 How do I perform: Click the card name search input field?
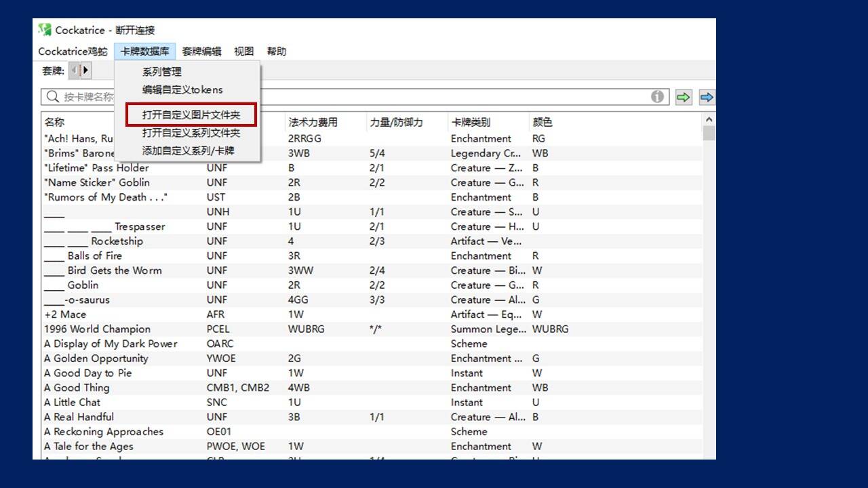click(355, 97)
